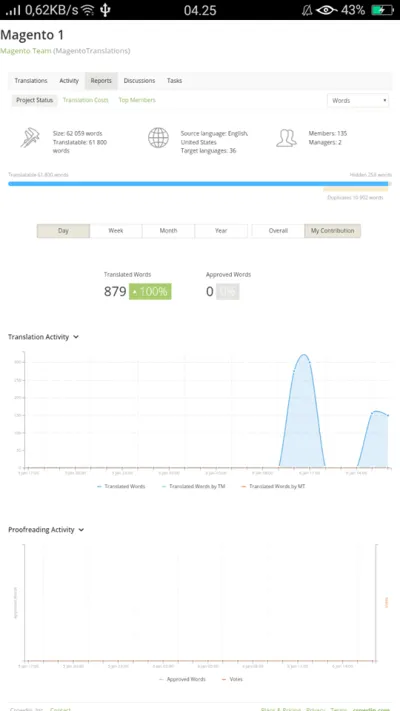Tap the muted bell status icon

pos(307,10)
